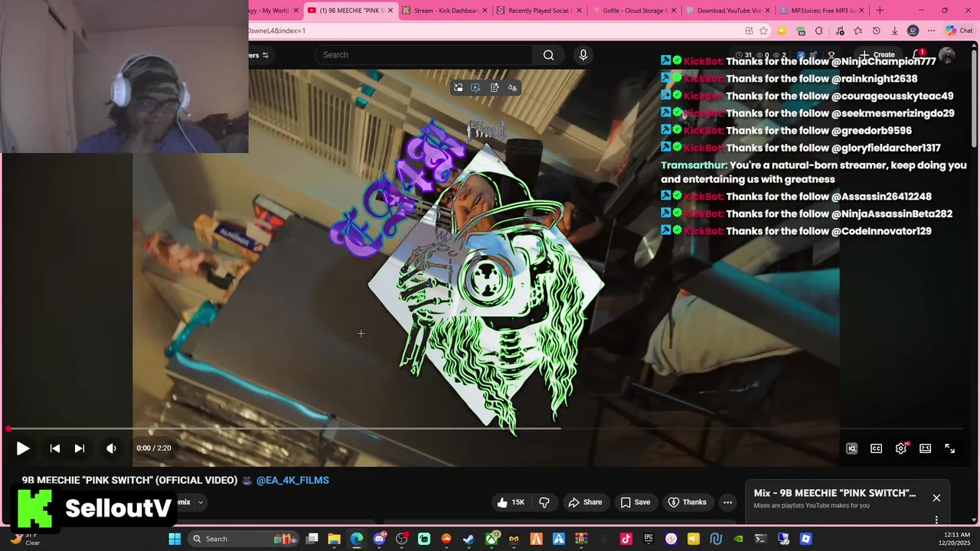Viewport: 980px width, 551px height.
Task: Dislike the video
Action: click(544, 502)
